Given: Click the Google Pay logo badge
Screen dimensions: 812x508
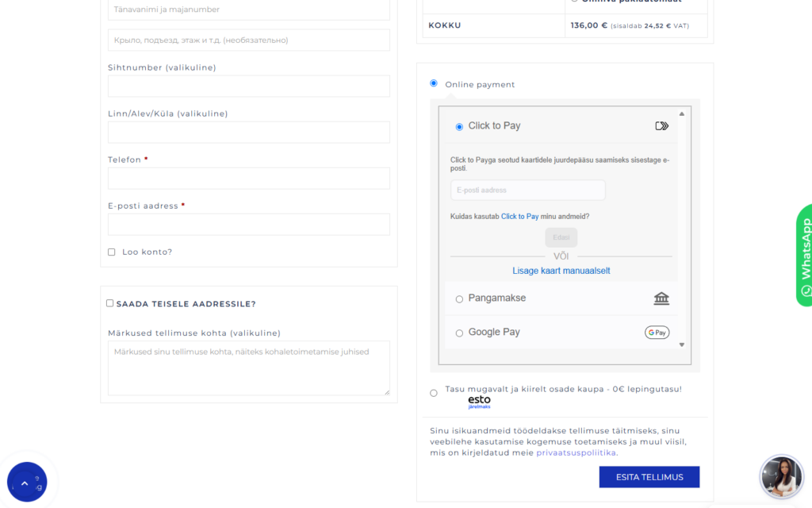Looking at the screenshot, I should 657,333.
